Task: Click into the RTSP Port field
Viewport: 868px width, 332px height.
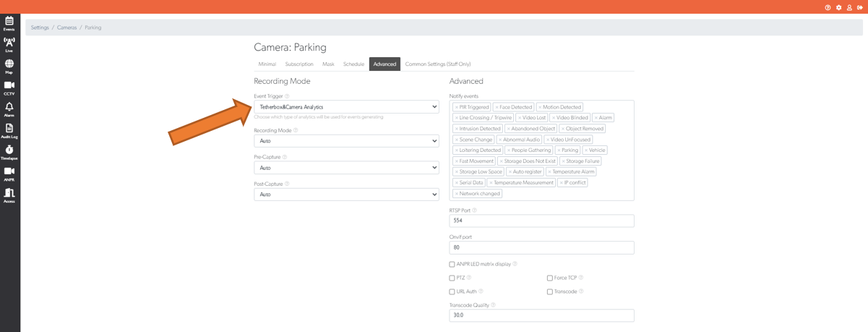Action: coord(541,221)
